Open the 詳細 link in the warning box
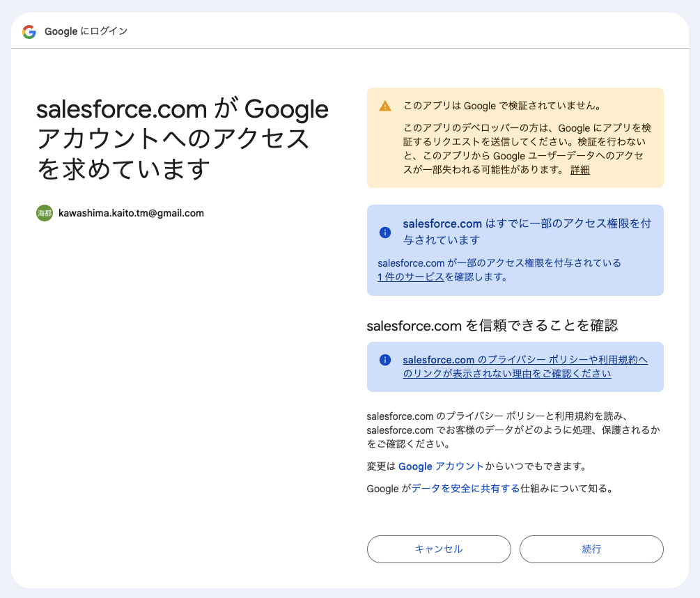The width and height of the screenshot is (700, 598). tap(580, 170)
